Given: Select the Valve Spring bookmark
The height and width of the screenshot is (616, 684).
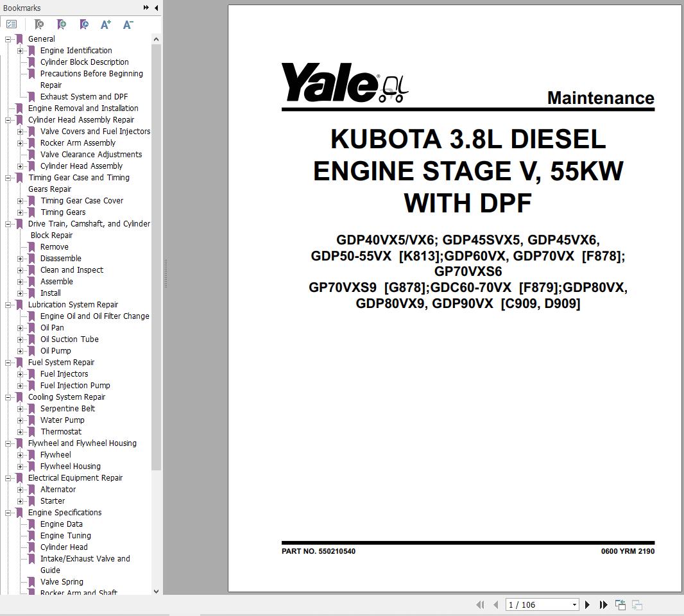Looking at the screenshot, I should pos(62,581).
